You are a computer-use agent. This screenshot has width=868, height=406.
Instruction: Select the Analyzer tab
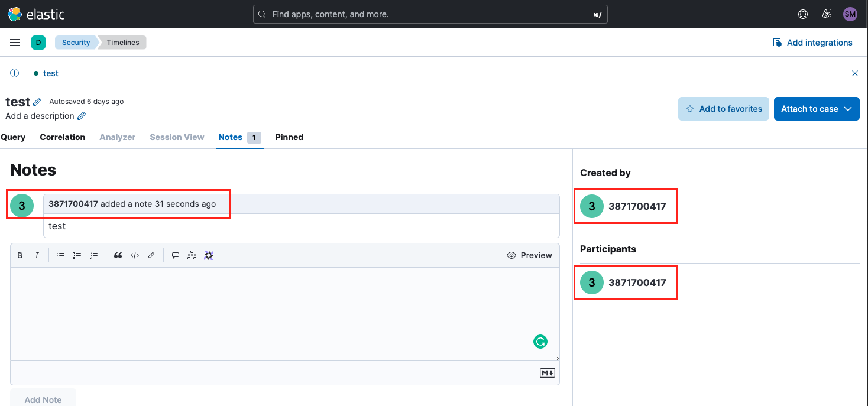(118, 137)
